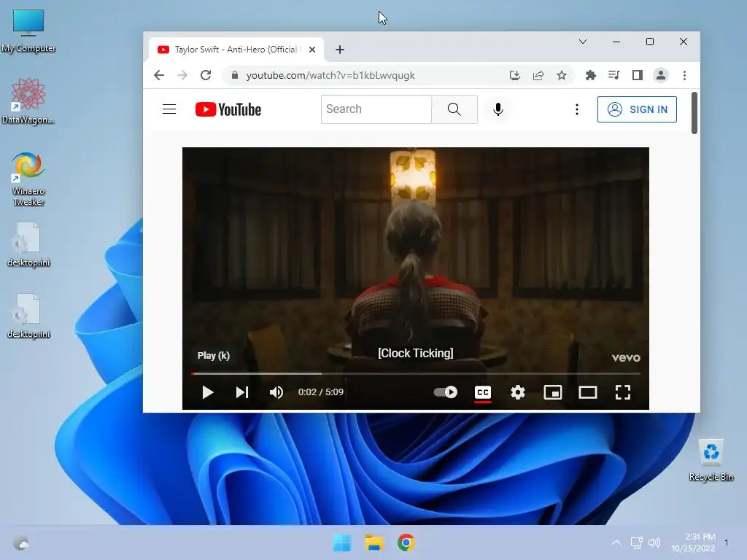Focus the YouTube search field
Image resolution: width=747 pixels, height=560 pixels.
[x=376, y=109]
